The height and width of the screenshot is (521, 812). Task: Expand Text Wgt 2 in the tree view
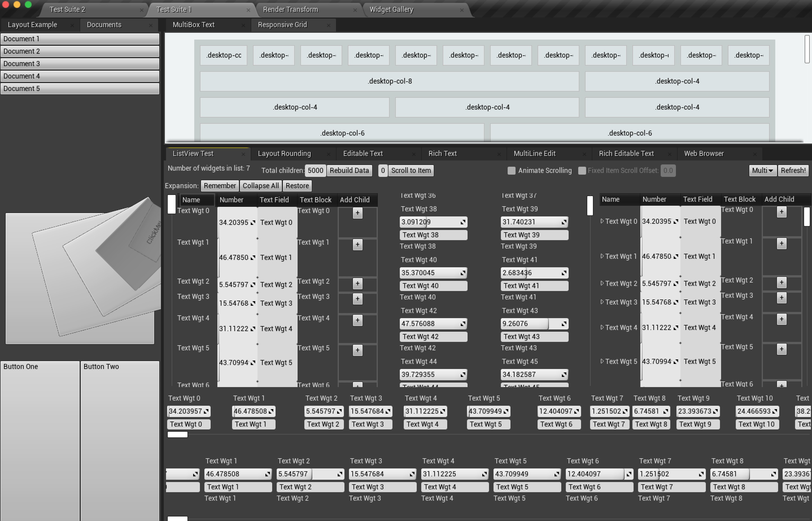(x=602, y=283)
